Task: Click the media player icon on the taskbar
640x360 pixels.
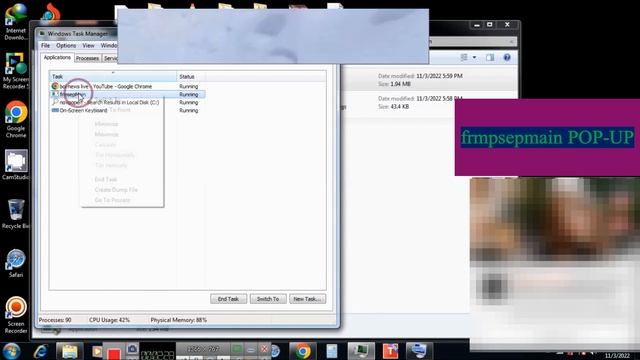Action: point(96,351)
